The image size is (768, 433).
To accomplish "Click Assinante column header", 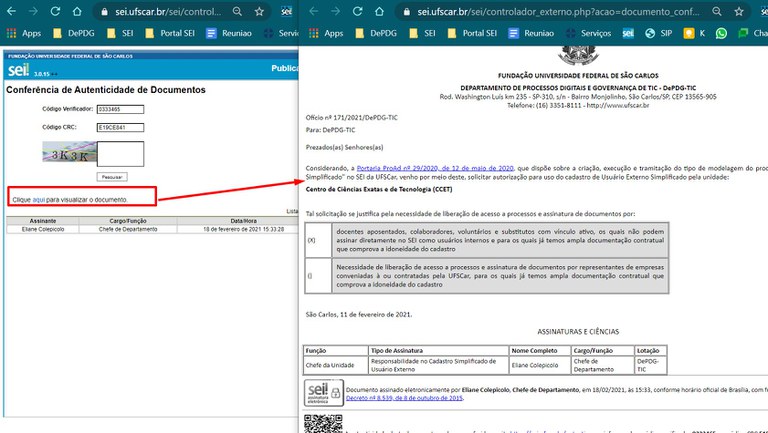I will 43,221.
